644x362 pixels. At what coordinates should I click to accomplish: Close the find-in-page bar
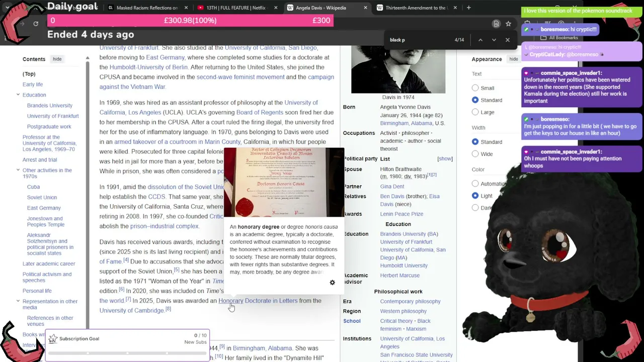507,40
